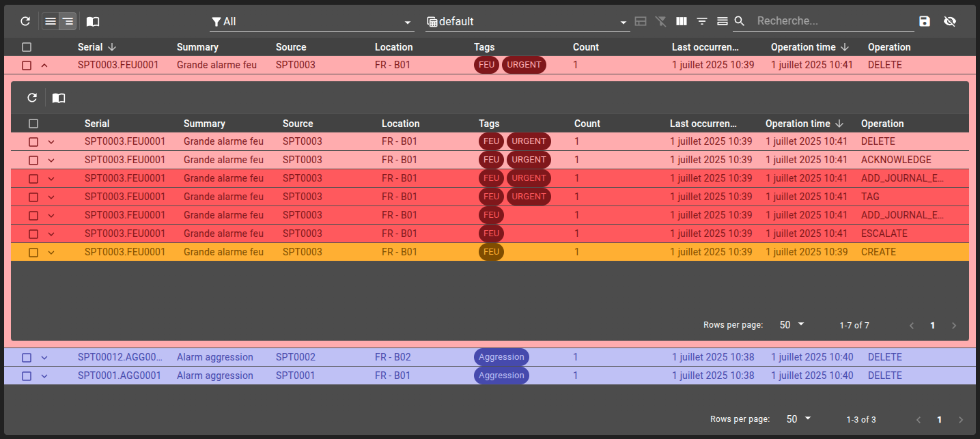Click sort arrow next to main Serial header
Viewport: 980px width, 439px height.
[x=113, y=47]
